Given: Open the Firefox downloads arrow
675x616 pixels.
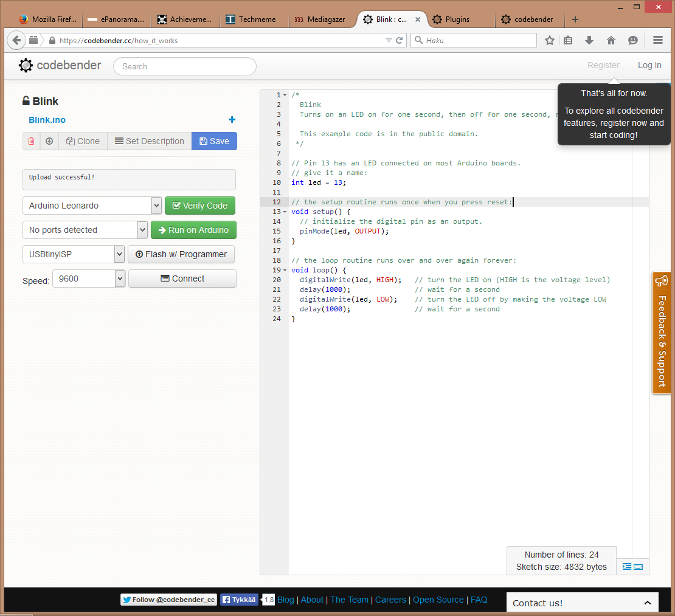Looking at the screenshot, I should coord(589,41).
